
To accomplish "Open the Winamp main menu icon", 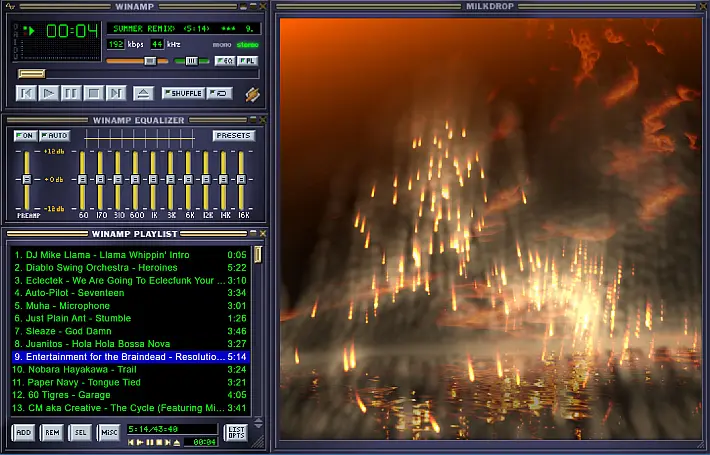I will (10, 6).
